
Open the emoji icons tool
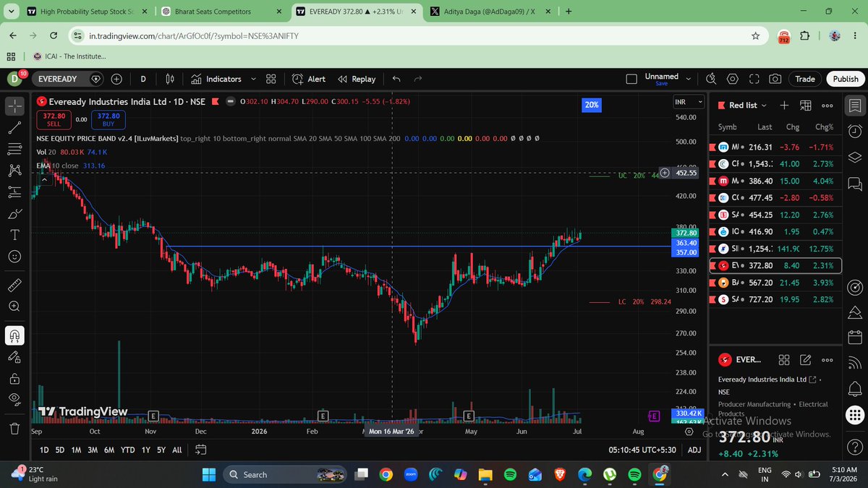(x=14, y=257)
